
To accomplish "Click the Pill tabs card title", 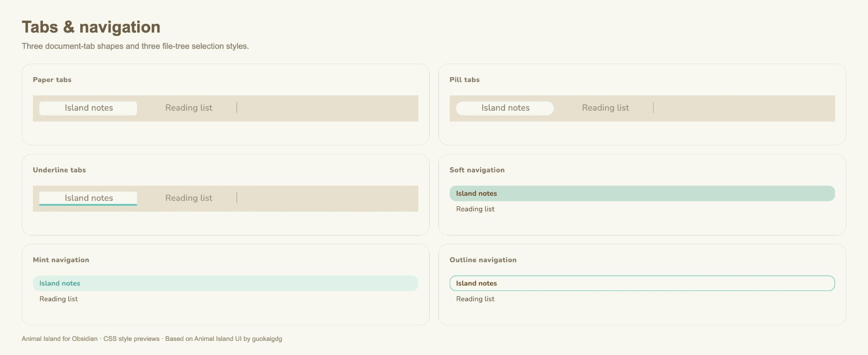I will [464, 80].
